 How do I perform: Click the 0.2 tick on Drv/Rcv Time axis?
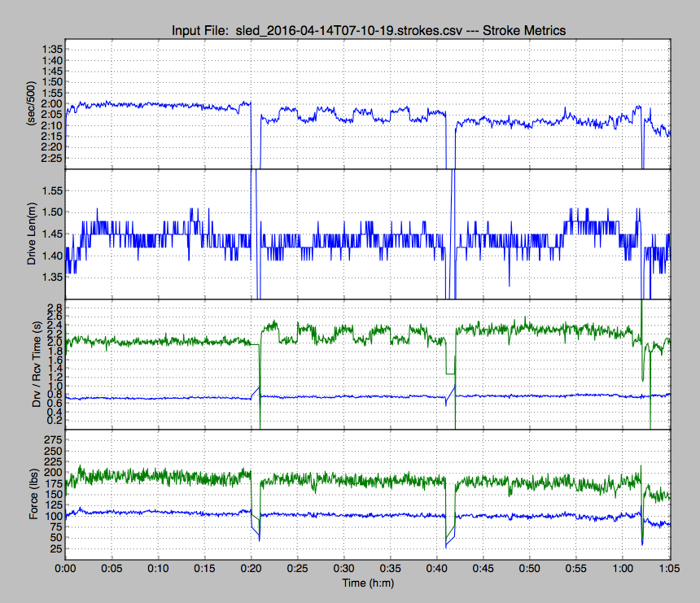point(54,421)
